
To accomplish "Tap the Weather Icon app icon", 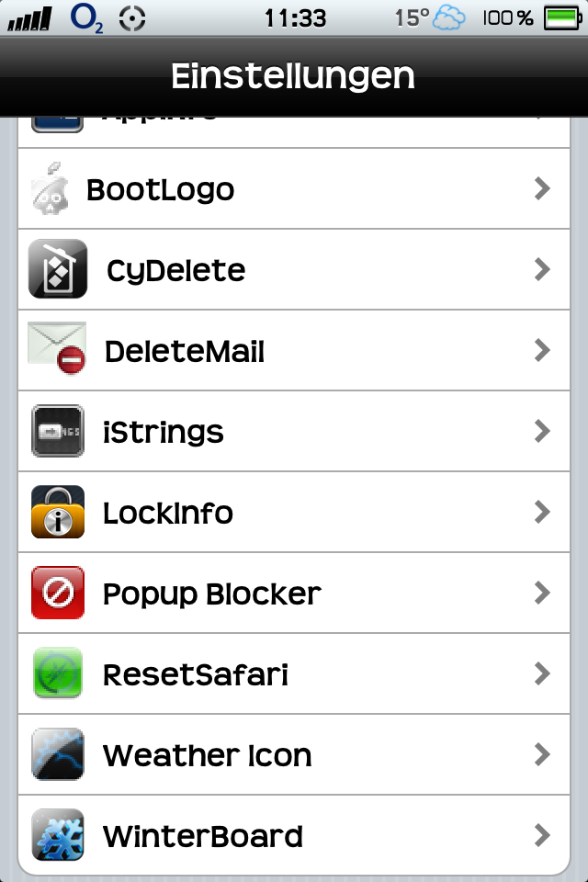I will pyautogui.click(x=58, y=754).
